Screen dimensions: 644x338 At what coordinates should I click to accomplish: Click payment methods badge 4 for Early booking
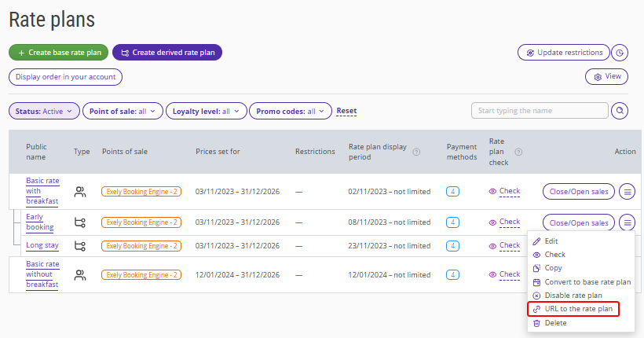click(x=452, y=222)
